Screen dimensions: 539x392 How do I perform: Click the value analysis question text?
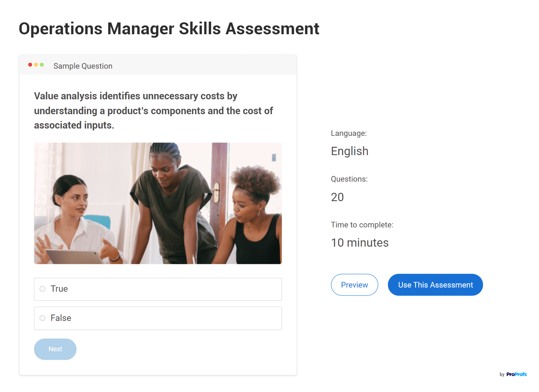(153, 111)
